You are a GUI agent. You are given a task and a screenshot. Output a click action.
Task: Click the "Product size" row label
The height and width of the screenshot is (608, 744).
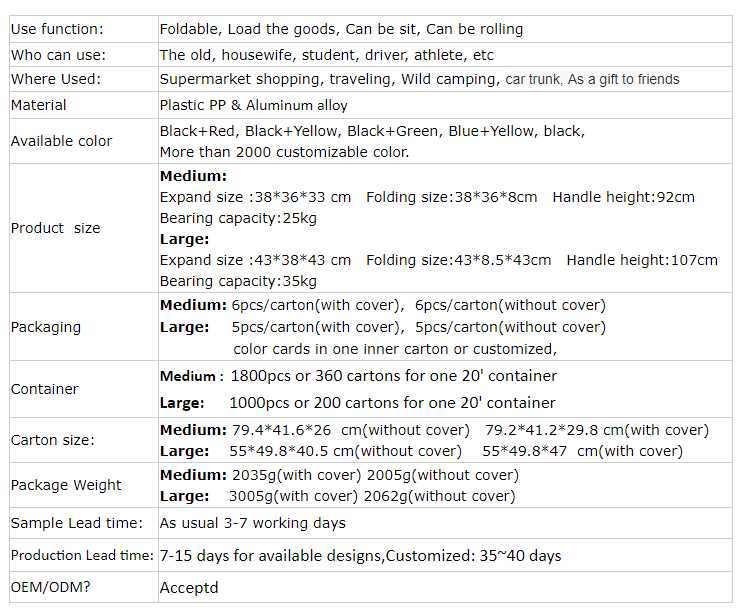coord(56,228)
